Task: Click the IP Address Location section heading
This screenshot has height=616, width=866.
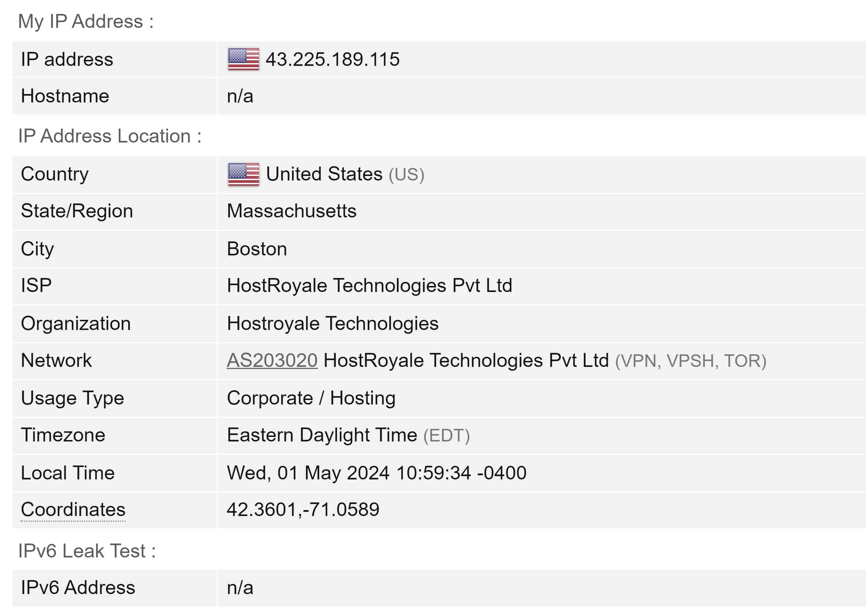Action: (x=110, y=136)
